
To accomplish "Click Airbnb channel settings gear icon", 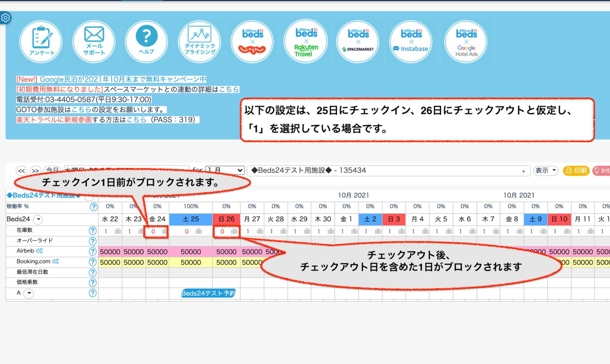I will click(39, 251).
